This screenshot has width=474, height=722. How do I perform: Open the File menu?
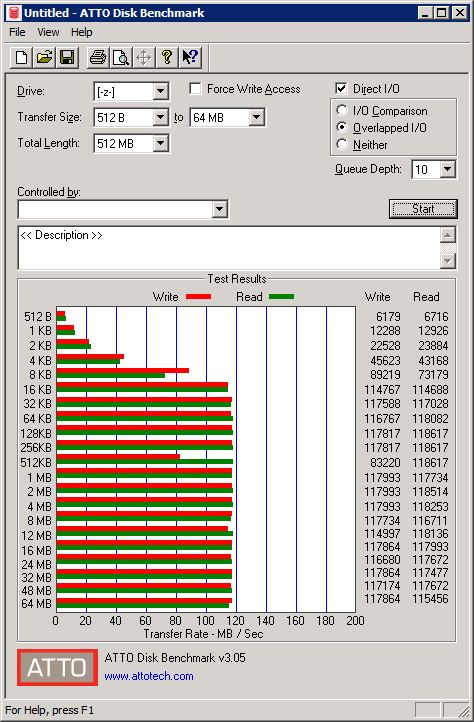[17, 32]
